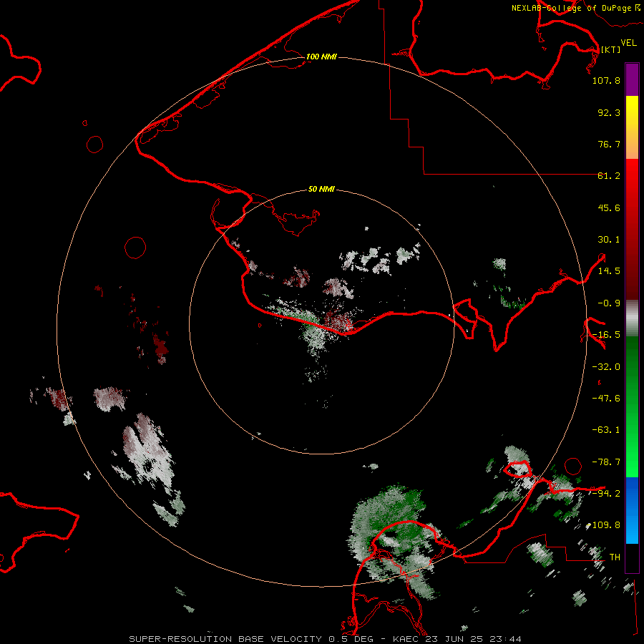Select the 45.6 velocity scale value
This screenshot has width=644, height=644.
(609, 208)
